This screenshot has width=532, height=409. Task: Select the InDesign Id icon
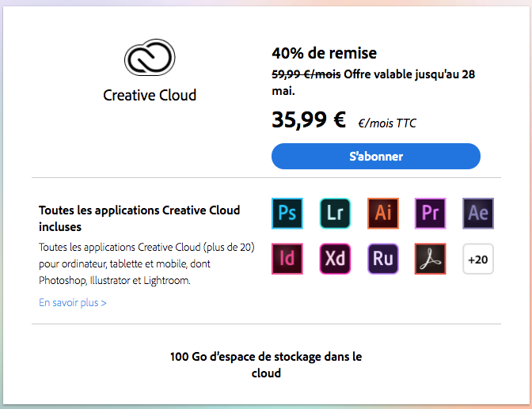click(x=287, y=259)
